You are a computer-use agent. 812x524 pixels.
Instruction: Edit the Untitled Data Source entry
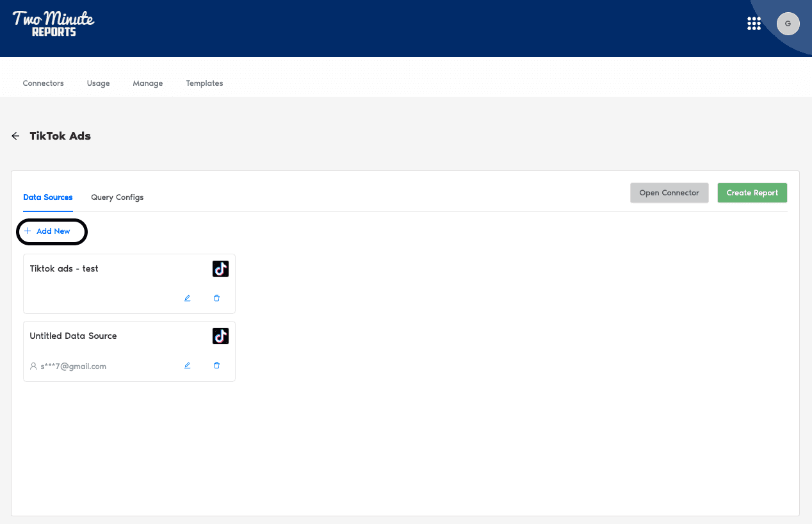tap(187, 366)
